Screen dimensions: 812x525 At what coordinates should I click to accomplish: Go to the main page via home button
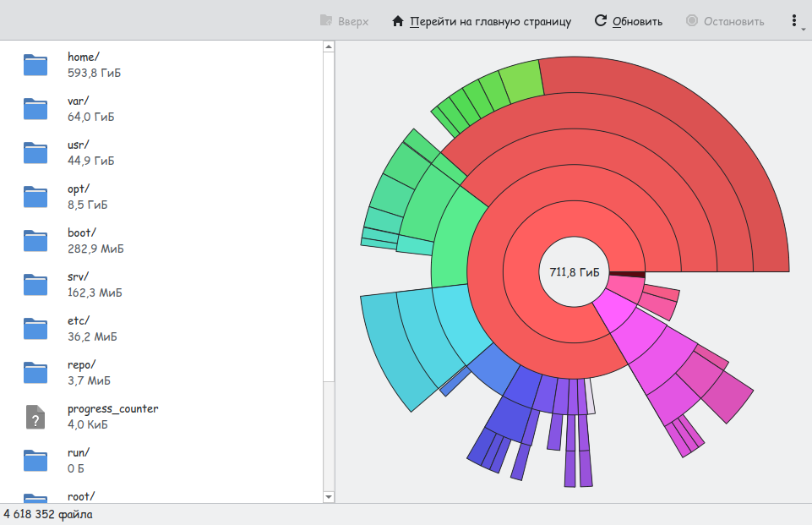tap(482, 21)
